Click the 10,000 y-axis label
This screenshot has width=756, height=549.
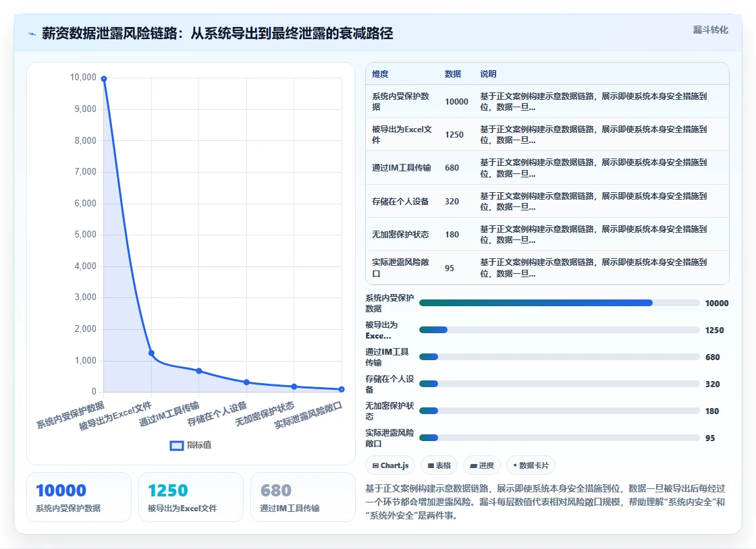tap(83, 78)
